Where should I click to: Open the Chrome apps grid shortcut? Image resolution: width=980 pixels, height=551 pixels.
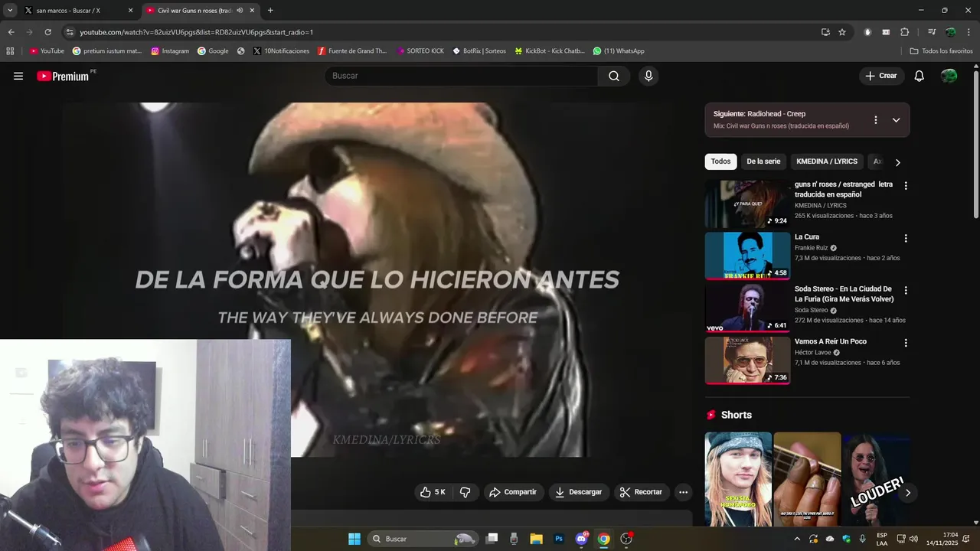point(10,51)
